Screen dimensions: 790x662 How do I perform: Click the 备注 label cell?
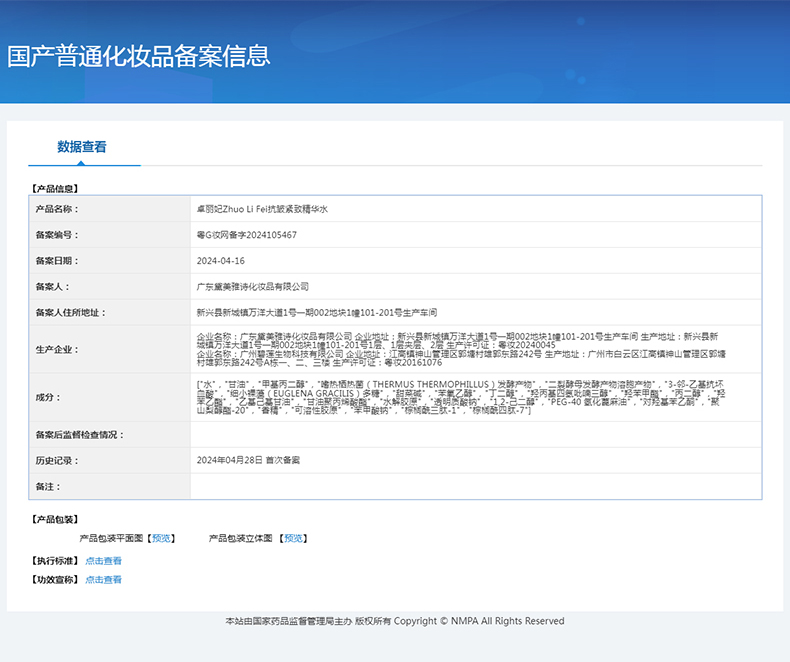click(x=110, y=486)
